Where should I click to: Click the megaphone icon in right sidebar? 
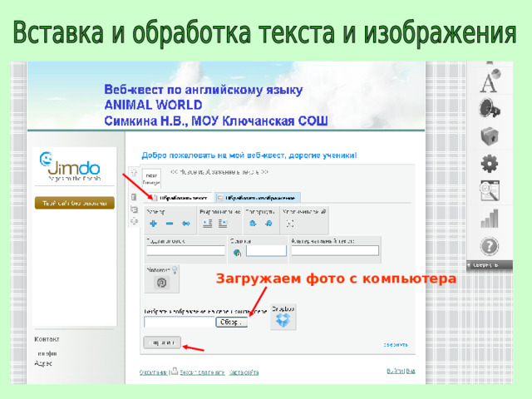(x=490, y=109)
